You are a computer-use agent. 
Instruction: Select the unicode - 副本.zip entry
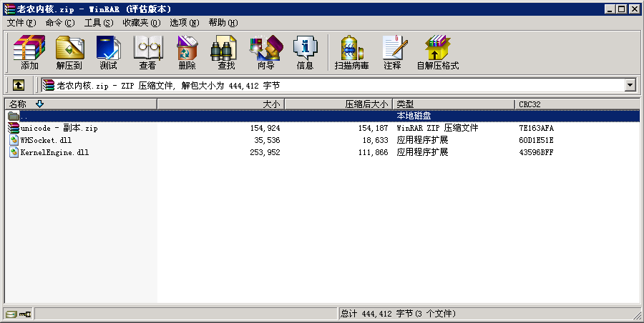click(x=59, y=128)
